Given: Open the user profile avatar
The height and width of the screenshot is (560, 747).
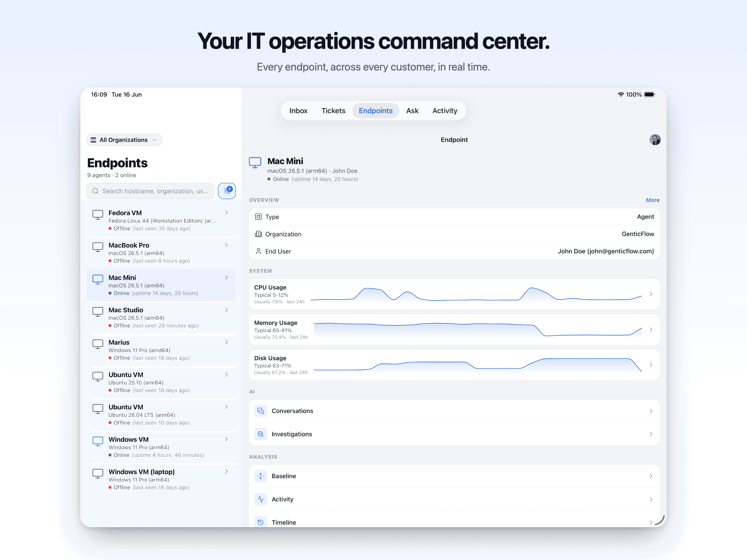Looking at the screenshot, I should (x=655, y=139).
